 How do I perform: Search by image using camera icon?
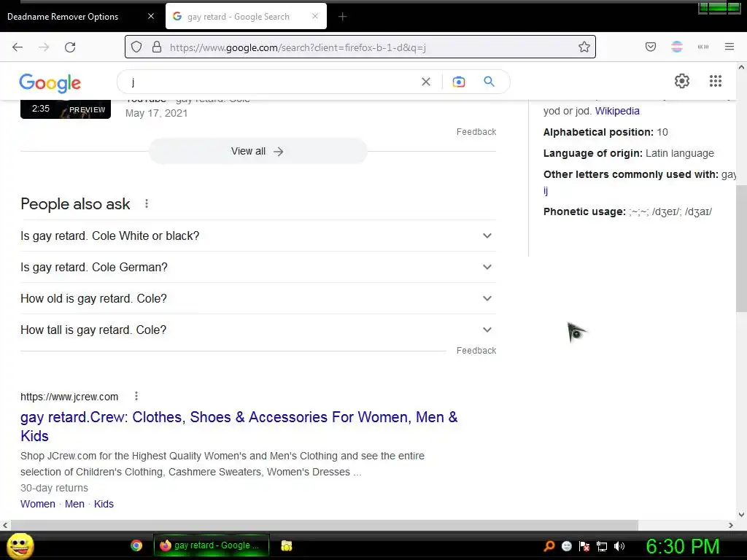458,82
